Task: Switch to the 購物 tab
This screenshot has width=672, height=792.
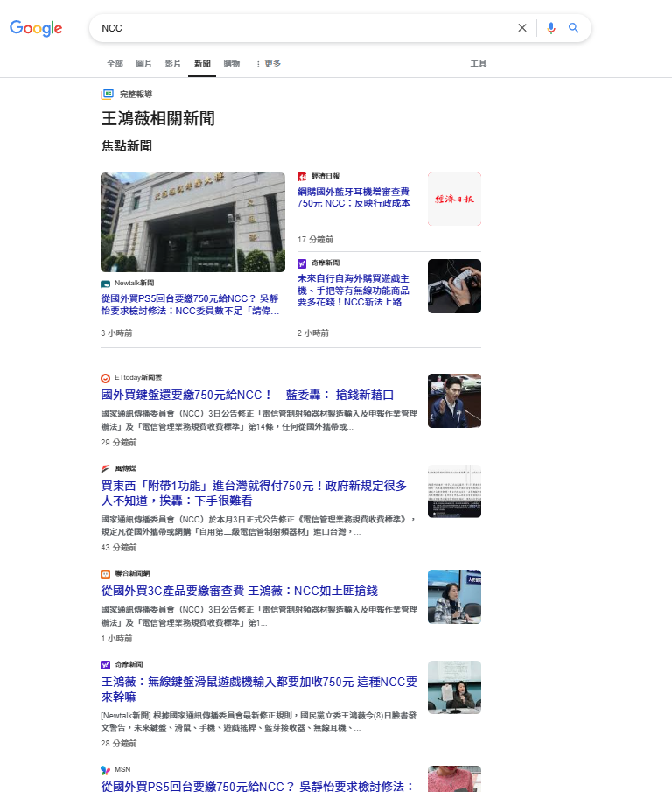Action: coord(232,64)
